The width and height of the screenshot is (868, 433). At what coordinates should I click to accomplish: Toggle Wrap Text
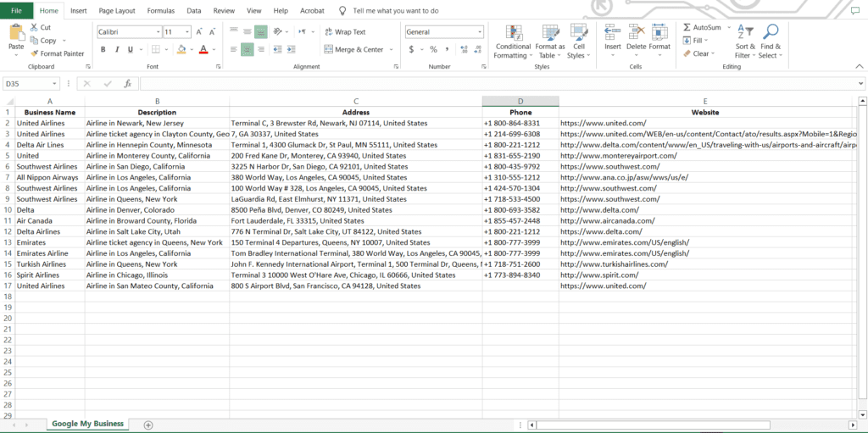(x=346, y=32)
